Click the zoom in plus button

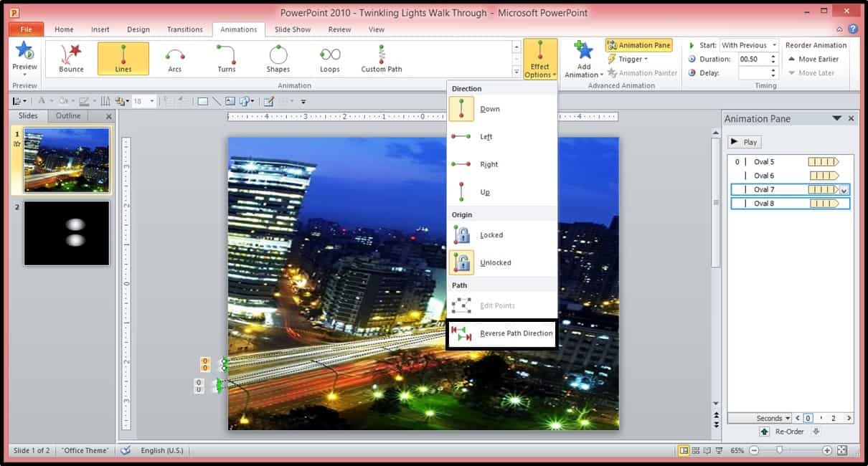827,450
